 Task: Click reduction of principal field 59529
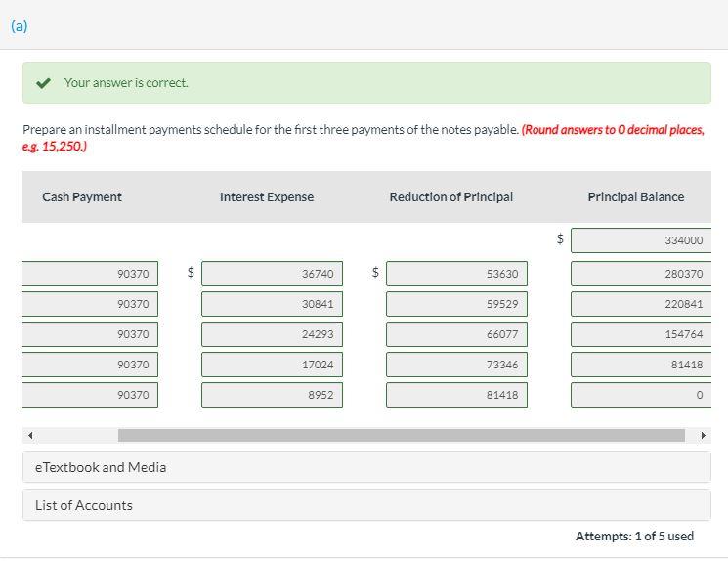(457, 304)
